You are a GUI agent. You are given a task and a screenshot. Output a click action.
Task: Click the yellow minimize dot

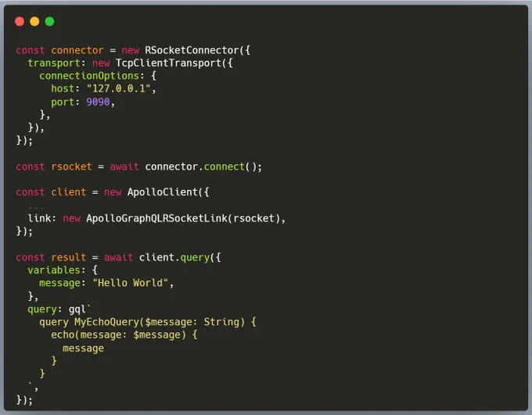[34, 22]
